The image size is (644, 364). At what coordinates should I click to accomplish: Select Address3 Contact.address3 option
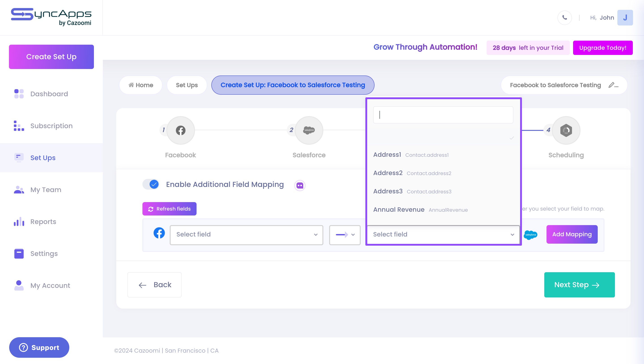tap(443, 191)
